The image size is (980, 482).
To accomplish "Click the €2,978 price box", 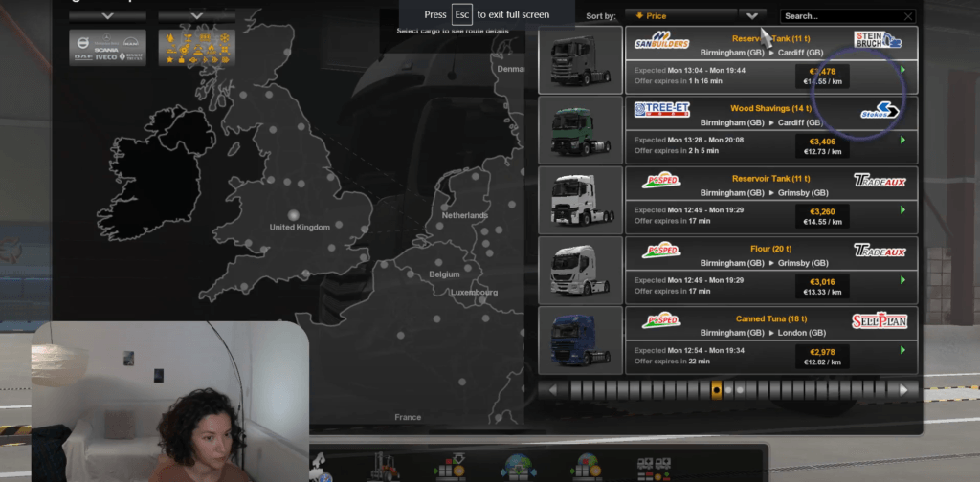I will point(822,356).
